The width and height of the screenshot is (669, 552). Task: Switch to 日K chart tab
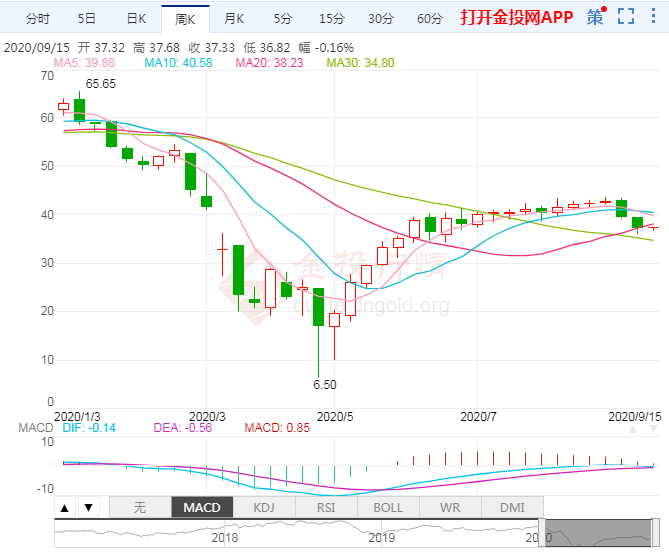point(137,18)
